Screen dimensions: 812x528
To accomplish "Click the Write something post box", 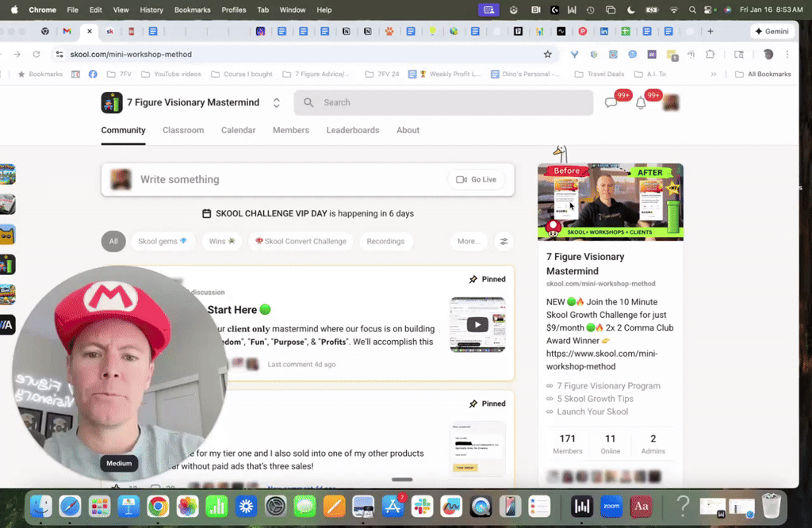I will (308, 180).
